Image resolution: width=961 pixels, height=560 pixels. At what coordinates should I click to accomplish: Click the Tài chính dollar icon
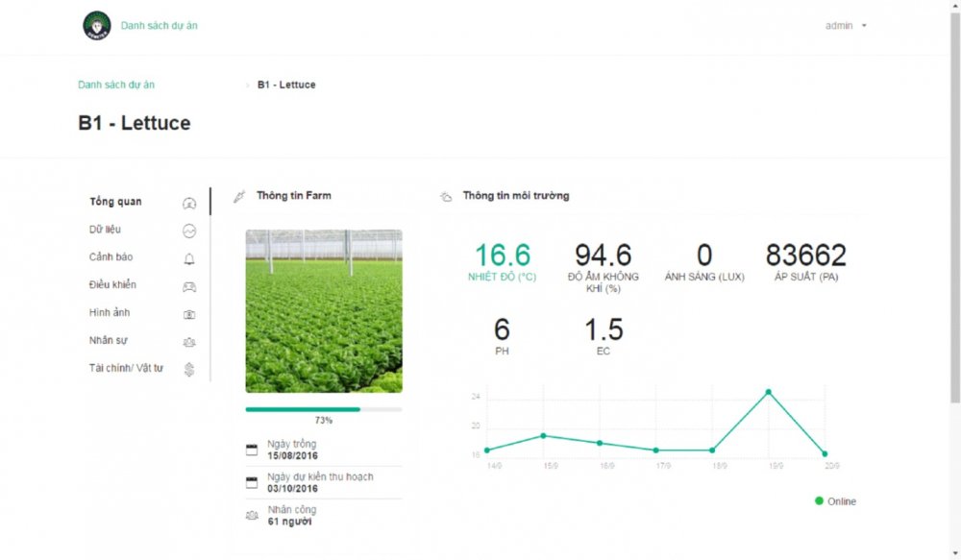[x=189, y=369]
